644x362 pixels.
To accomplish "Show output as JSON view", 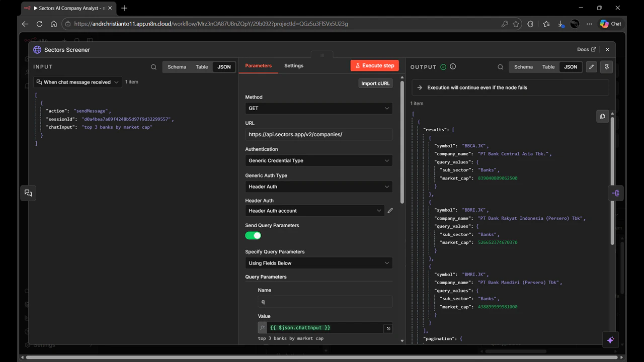I will coord(571,67).
